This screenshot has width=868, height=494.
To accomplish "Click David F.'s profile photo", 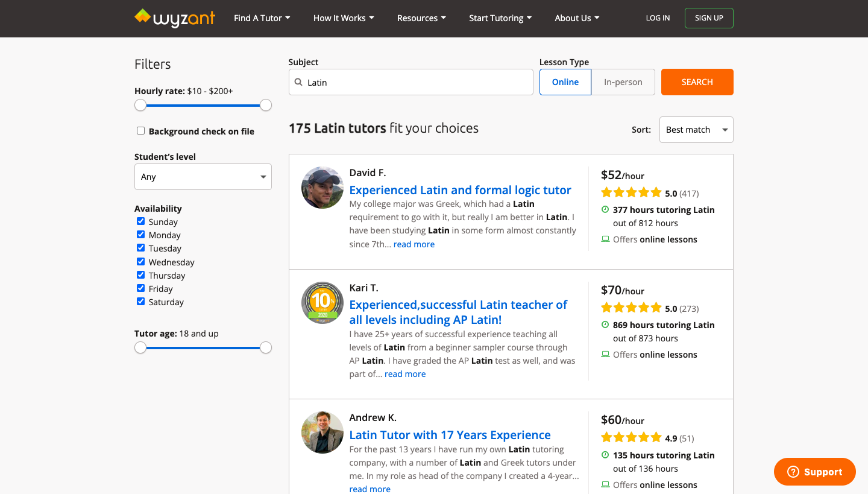I will [322, 188].
